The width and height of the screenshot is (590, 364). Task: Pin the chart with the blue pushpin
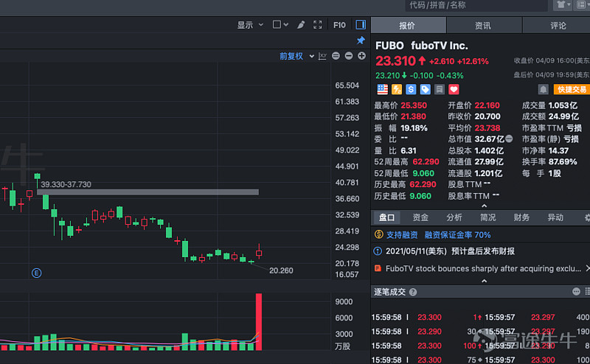361,41
